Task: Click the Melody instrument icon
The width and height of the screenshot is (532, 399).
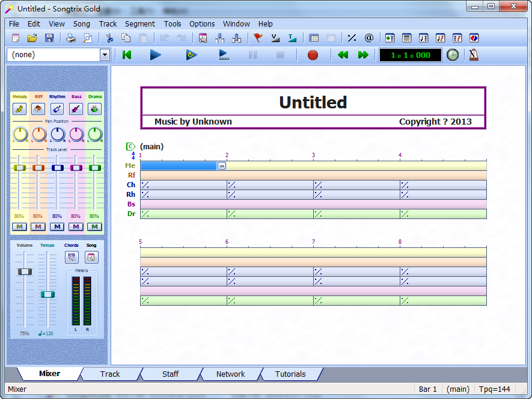Action: 19,109
